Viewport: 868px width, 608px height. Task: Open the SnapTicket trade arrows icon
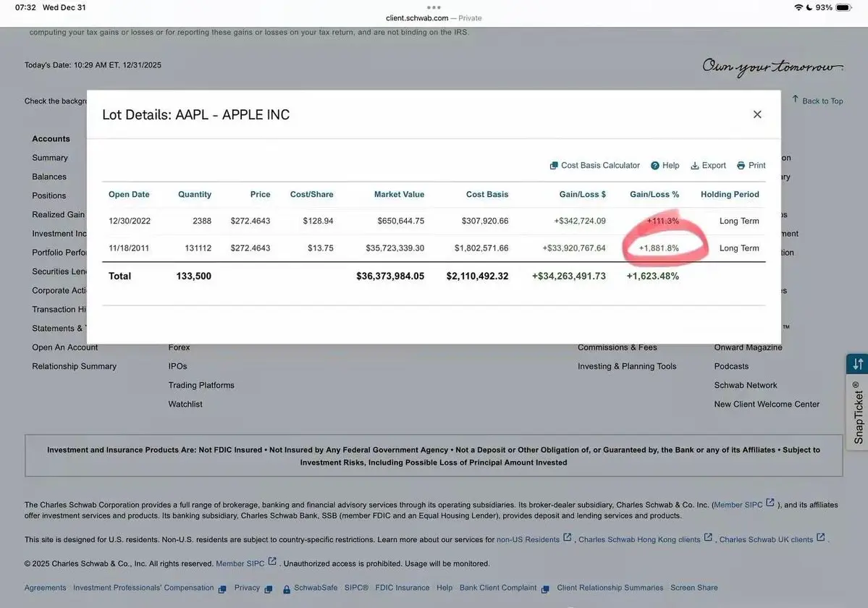[x=858, y=364]
